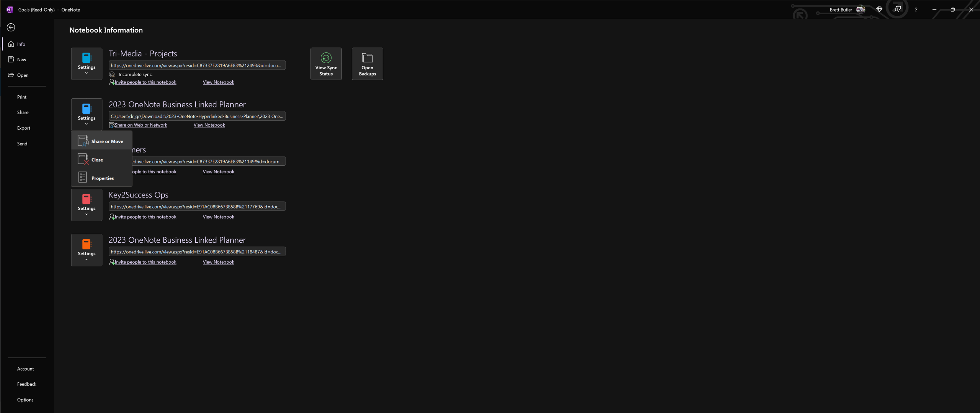
Task: Select Properties in the settings menu
Action: (x=101, y=178)
